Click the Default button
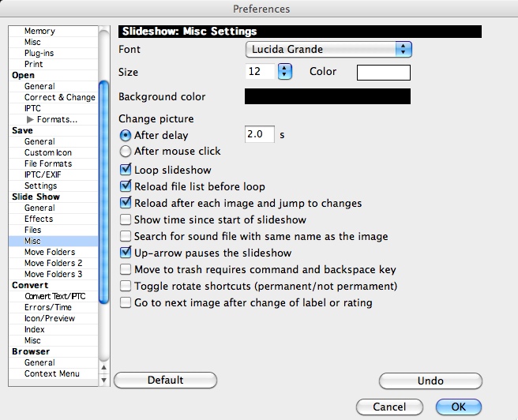This screenshot has width=518, height=420. coord(166,380)
